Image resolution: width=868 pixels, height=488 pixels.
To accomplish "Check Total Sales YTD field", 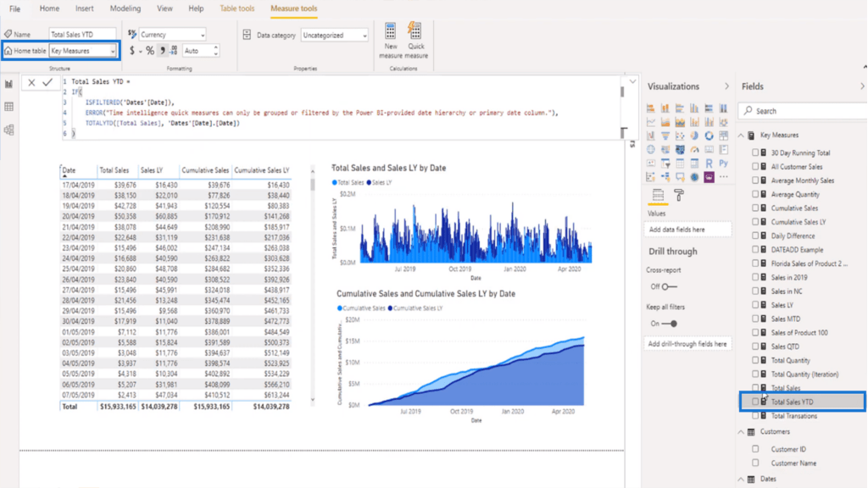I will pos(755,402).
